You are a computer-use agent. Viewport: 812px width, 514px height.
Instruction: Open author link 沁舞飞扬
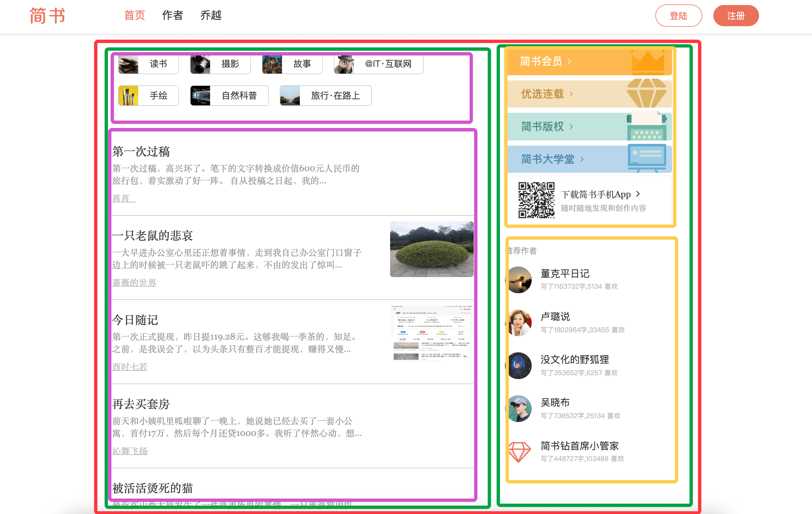[130, 451]
